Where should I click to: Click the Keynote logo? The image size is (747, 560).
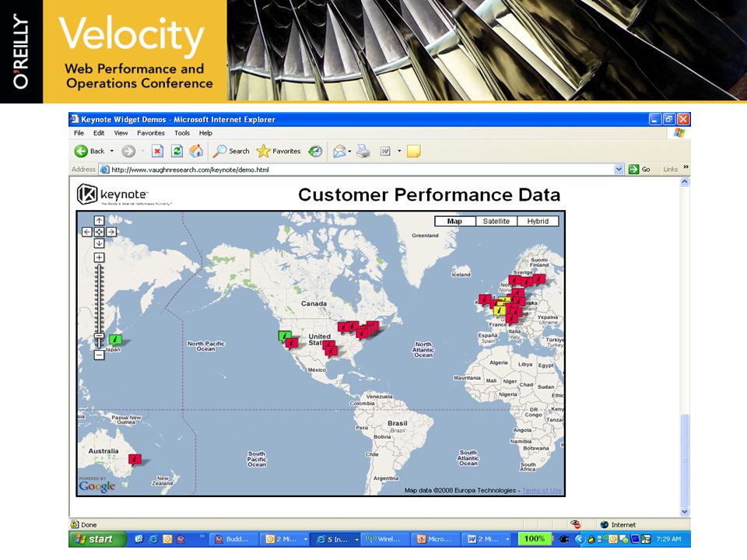click(x=124, y=194)
